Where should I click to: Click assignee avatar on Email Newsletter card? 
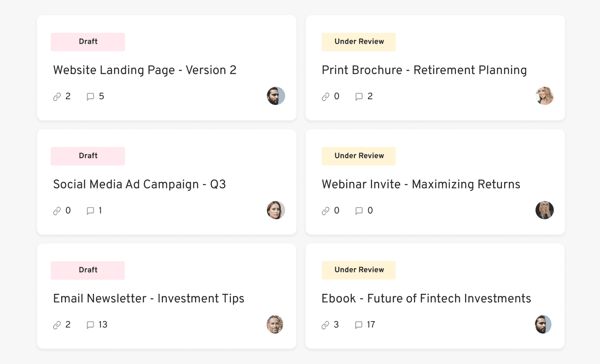pos(275,324)
